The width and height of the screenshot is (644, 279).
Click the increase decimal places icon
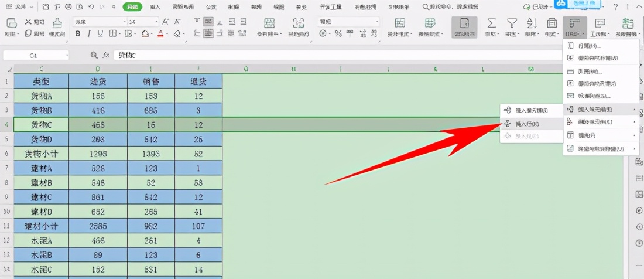[x=361, y=33]
